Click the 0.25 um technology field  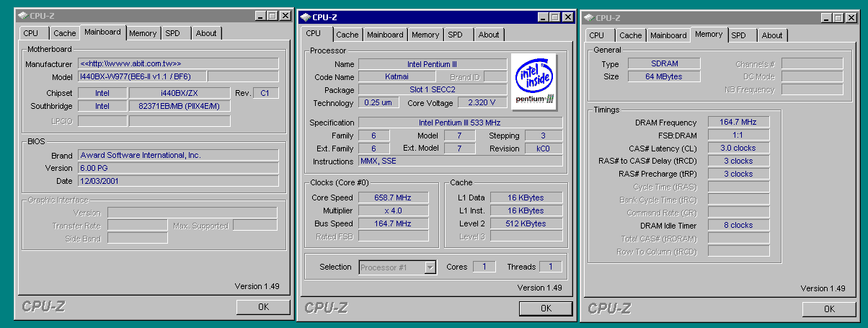click(x=378, y=103)
